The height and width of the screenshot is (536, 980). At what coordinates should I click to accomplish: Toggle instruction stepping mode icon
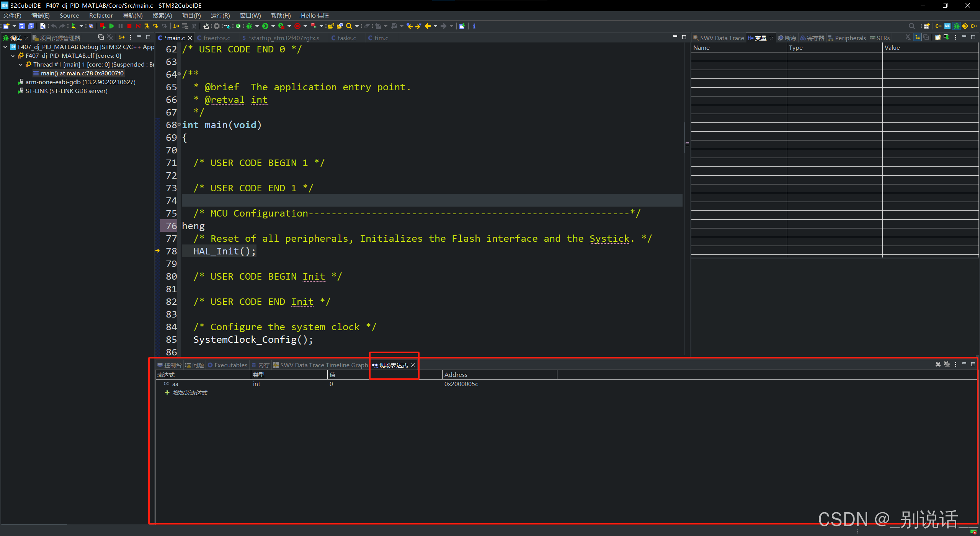[176, 26]
